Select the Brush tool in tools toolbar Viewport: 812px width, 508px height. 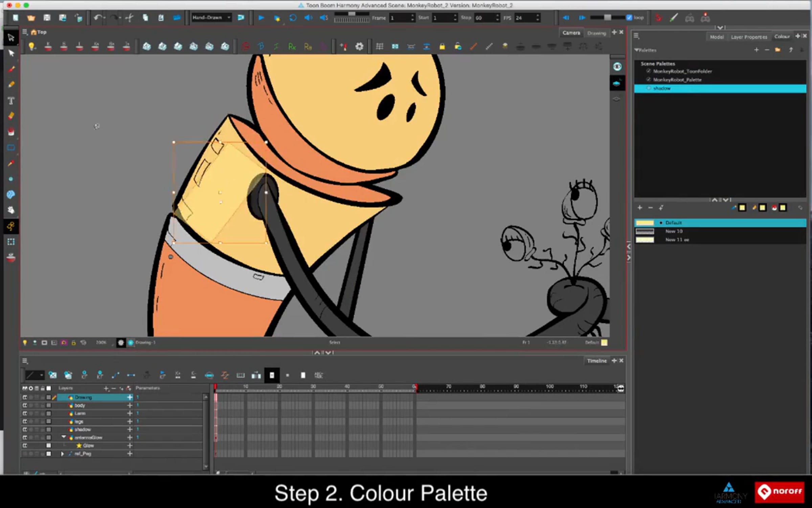pos(11,69)
